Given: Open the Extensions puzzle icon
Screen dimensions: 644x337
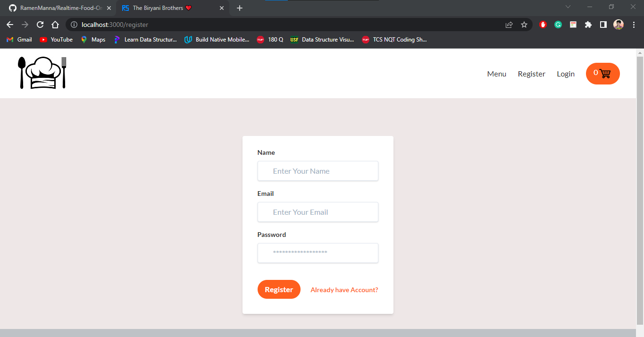Looking at the screenshot, I should 588,25.
